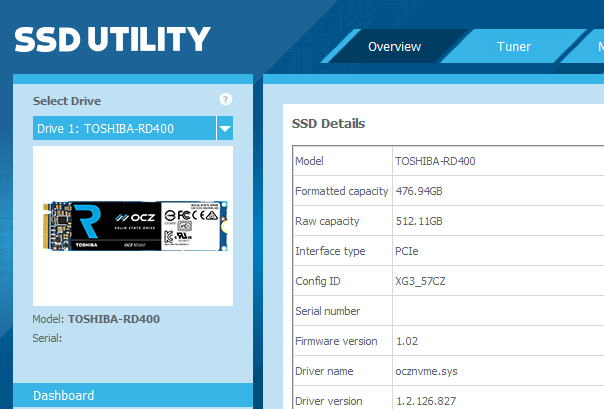Click the SSD Details heading
The width and height of the screenshot is (604, 409).
(328, 124)
